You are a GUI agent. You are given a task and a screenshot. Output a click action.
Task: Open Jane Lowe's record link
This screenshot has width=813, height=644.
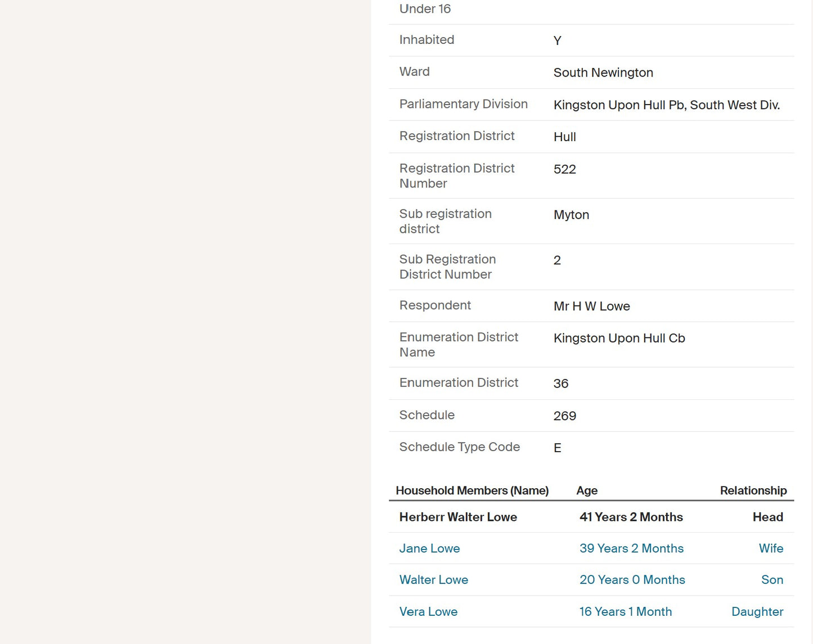(x=429, y=548)
